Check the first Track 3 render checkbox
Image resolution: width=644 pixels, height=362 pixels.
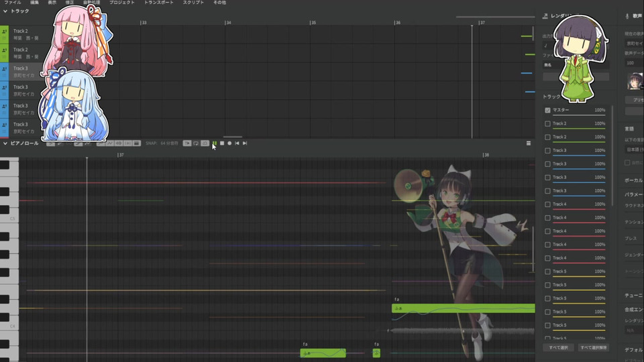(x=547, y=151)
